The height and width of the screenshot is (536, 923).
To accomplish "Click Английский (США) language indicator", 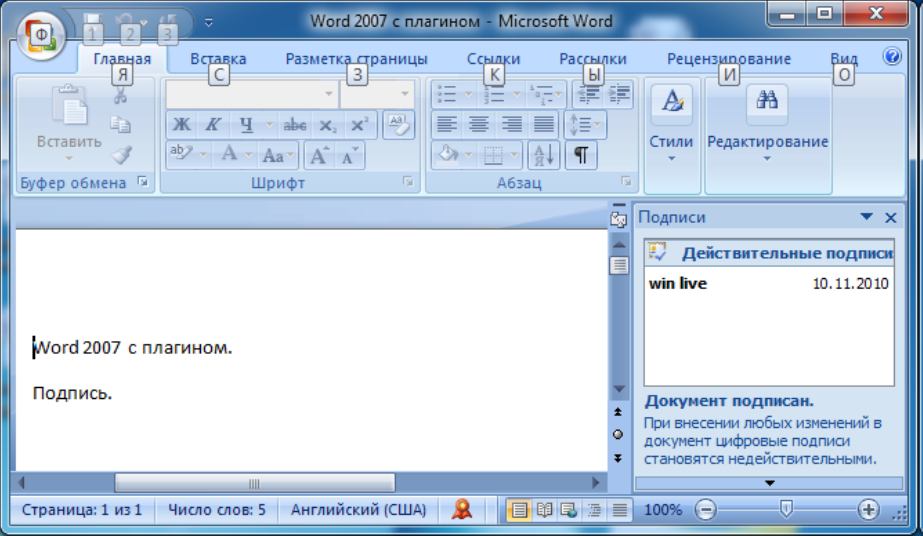I will coord(358,510).
